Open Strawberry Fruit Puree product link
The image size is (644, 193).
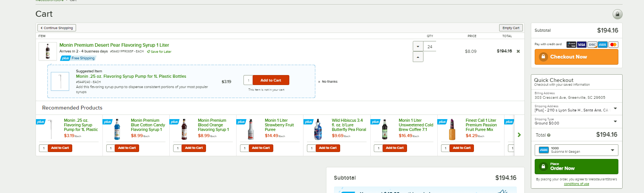pos(279,125)
